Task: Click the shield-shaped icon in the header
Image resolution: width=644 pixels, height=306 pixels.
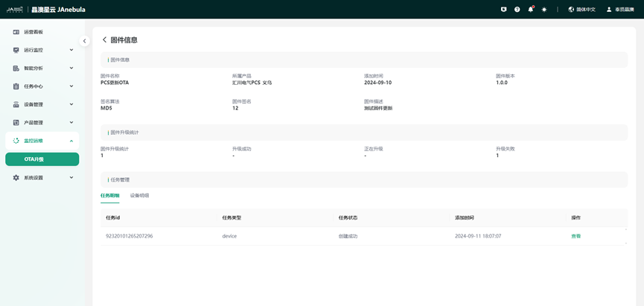Action: click(x=504, y=10)
